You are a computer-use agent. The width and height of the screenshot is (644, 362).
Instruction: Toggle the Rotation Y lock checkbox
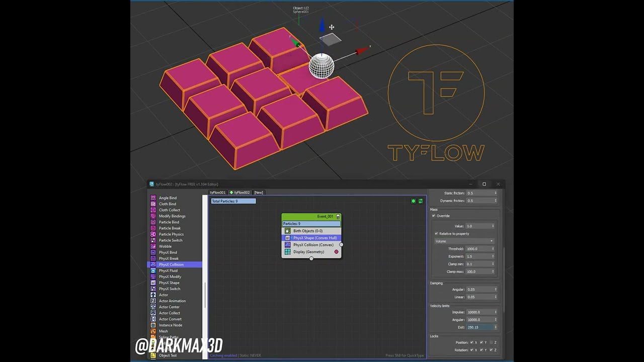[x=481, y=350]
